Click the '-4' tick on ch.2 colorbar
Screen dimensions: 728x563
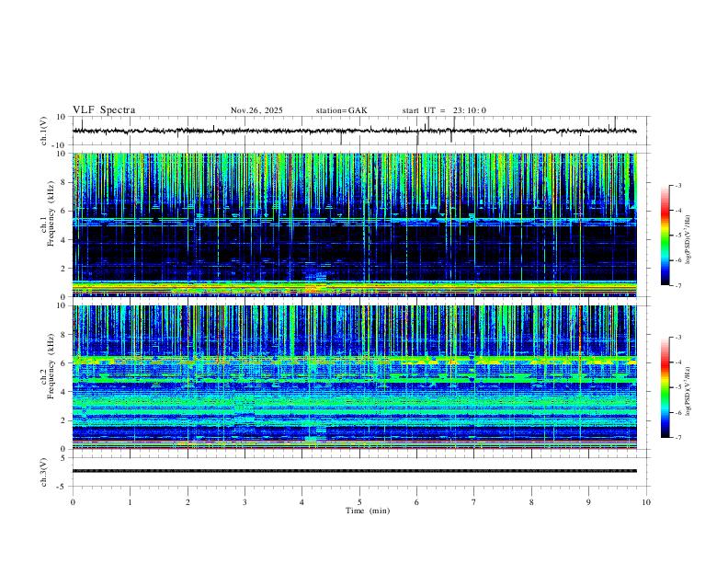pos(677,362)
